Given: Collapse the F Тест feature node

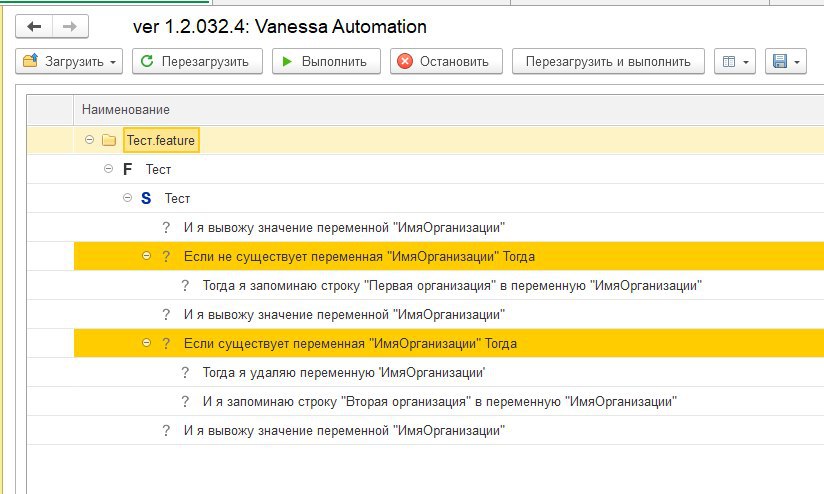Looking at the screenshot, I should point(108,169).
